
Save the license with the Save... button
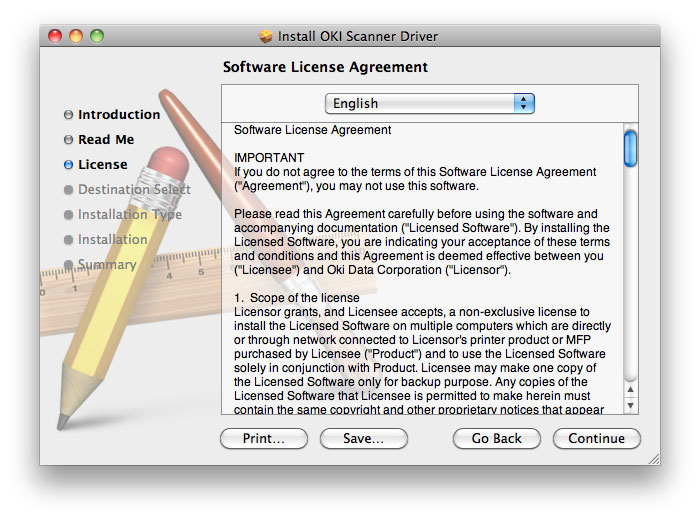363,438
